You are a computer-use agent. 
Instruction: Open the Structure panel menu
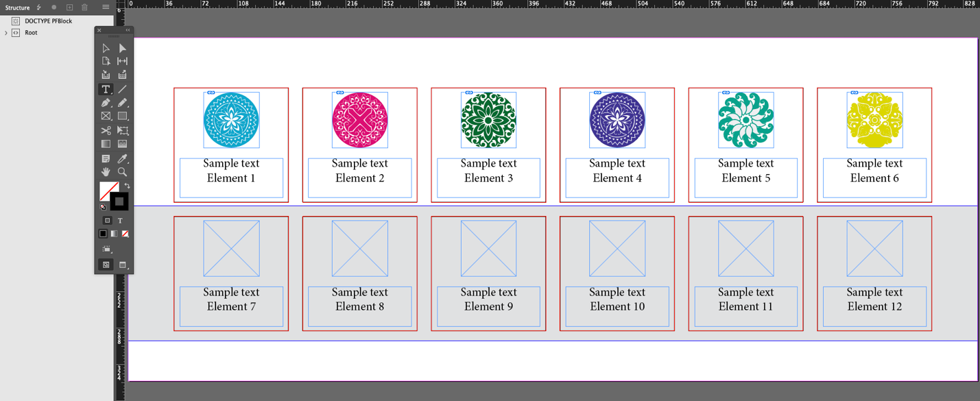pos(106,8)
